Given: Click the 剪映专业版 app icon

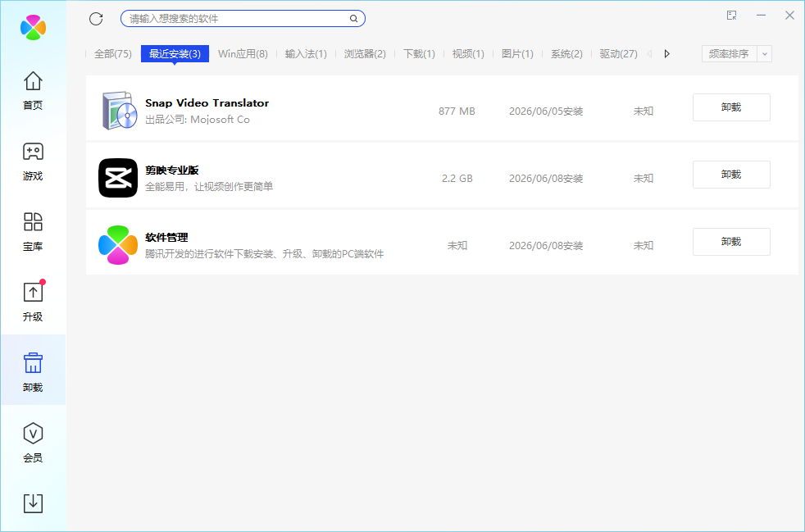Looking at the screenshot, I should [118, 178].
